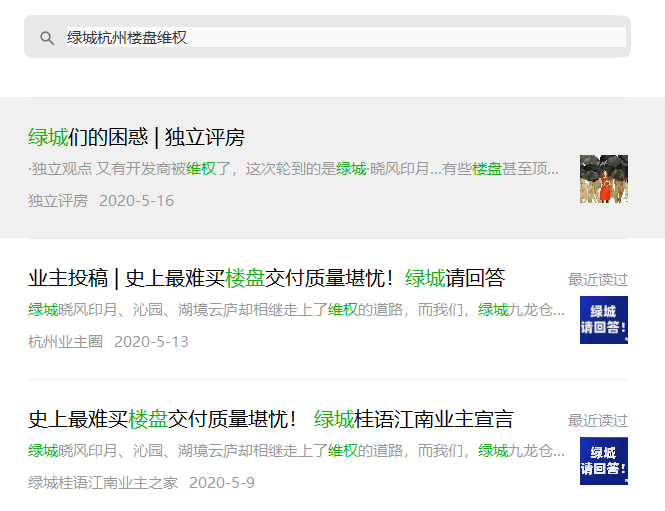Click 最近读过 label of 桂语江南业主宣言 article
This screenshot has width=665, height=511.
point(598,421)
